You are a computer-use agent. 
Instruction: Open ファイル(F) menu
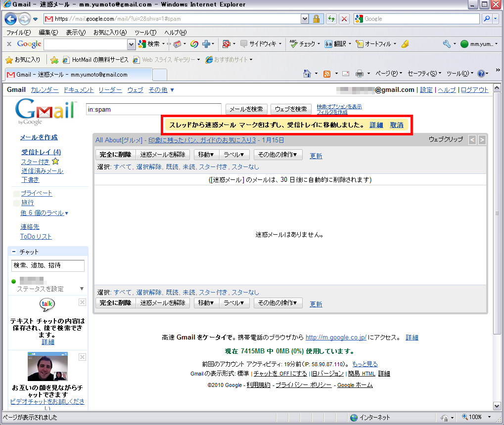[x=19, y=33]
